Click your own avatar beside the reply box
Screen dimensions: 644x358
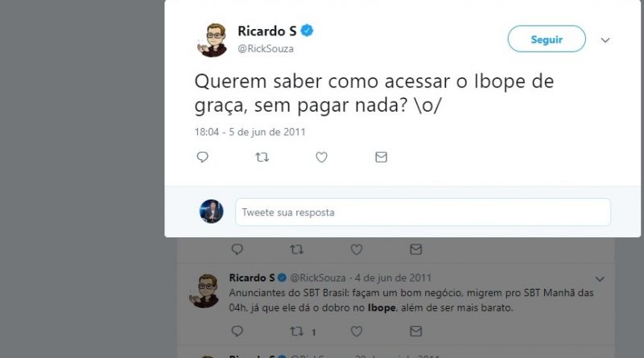point(212,212)
